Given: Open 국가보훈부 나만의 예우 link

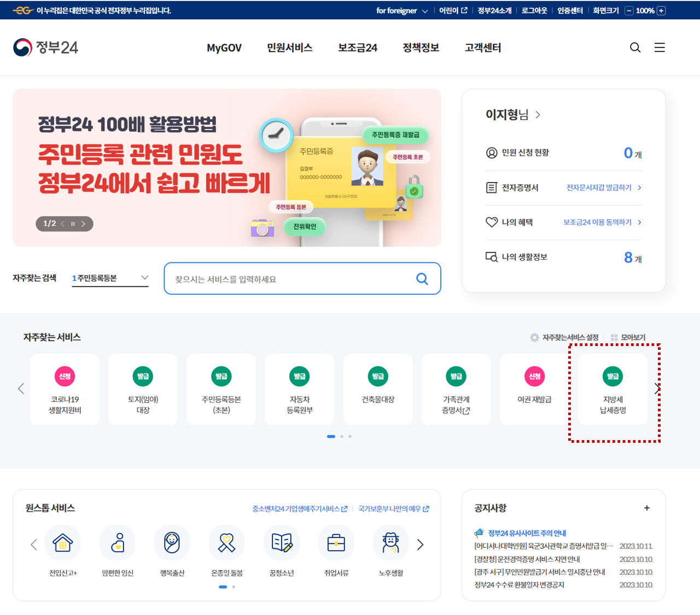Looking at the screenshot, I should 394,509.
